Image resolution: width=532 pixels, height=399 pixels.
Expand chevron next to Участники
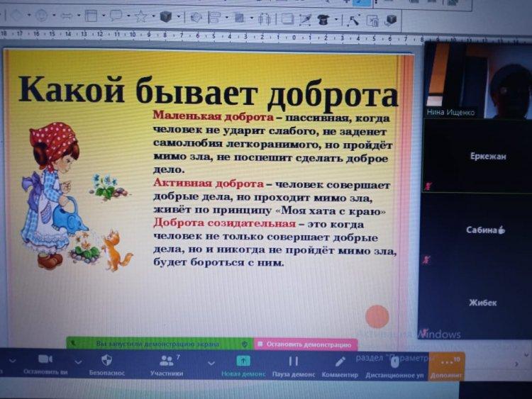point(211,364)
